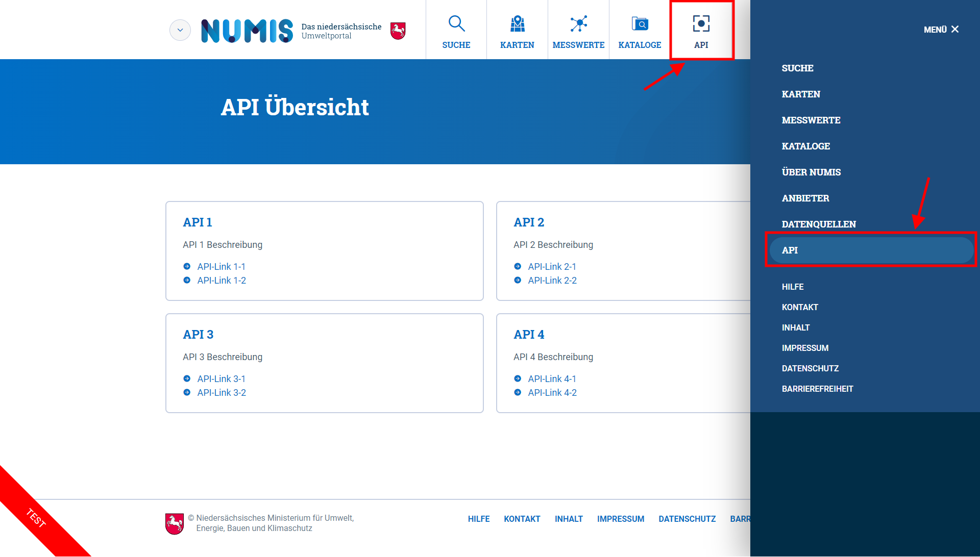Image resolution: width=980 pixels, height=557 pixels.
Task: Select Barrierefreiheit at menu bottom
Action: (818, 389)
